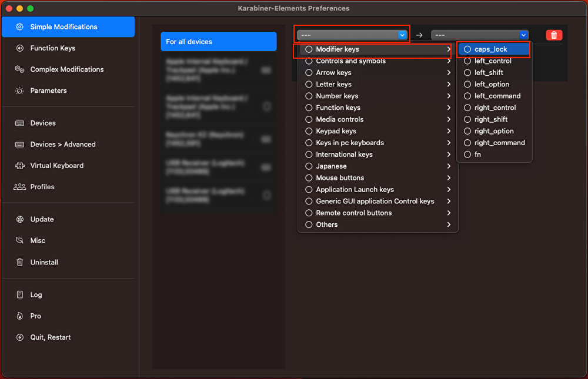Image resolution: width=588 pixels, height=379 pixels.
Task: Open Application Launch keys category
Action: coord(377,189)
